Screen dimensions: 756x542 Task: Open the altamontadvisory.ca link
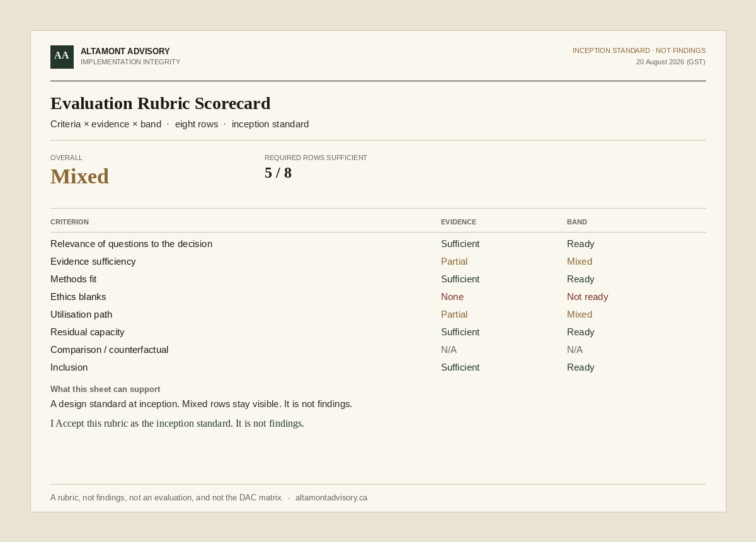click(331, 498)
